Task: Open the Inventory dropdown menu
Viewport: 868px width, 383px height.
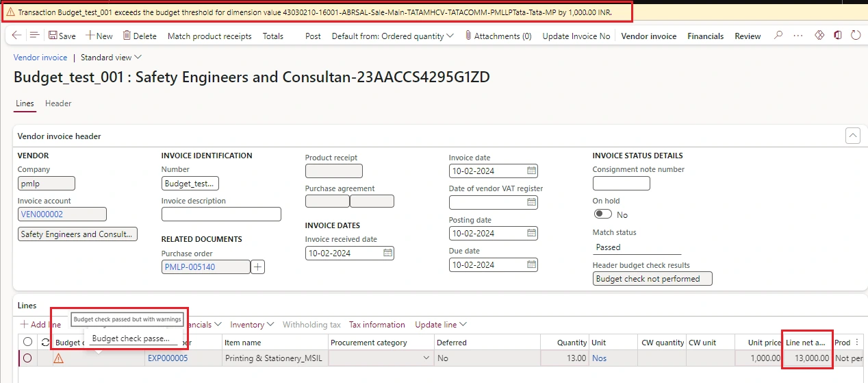Action: click(x=252, y=325)
